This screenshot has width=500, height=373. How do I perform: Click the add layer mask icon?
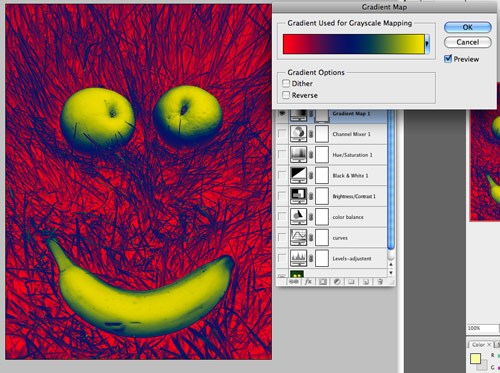322,282
